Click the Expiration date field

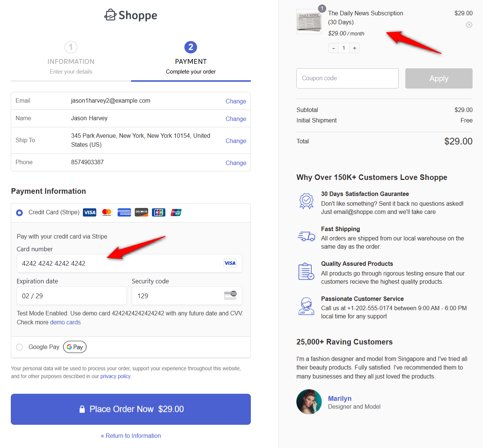coord(72,296)
